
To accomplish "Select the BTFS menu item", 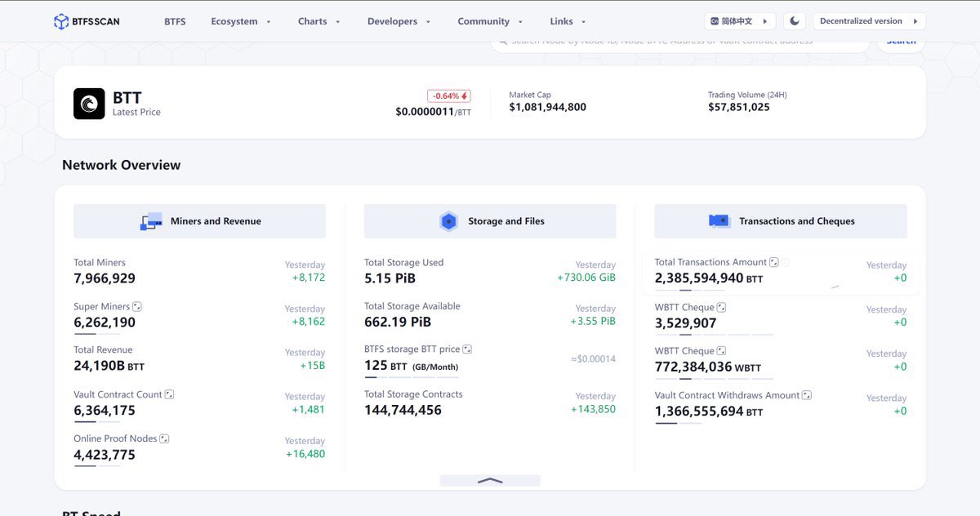I will [x=174, y=21].
